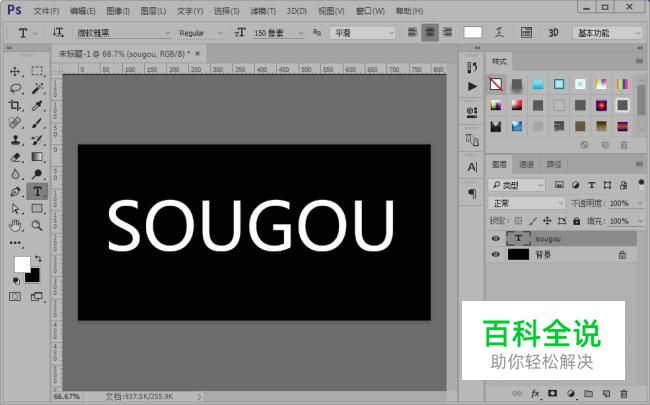Open the anti-aliasing 平滑 dropdown
This screenshot has width=650, height=405.
[x=363, y=33]
